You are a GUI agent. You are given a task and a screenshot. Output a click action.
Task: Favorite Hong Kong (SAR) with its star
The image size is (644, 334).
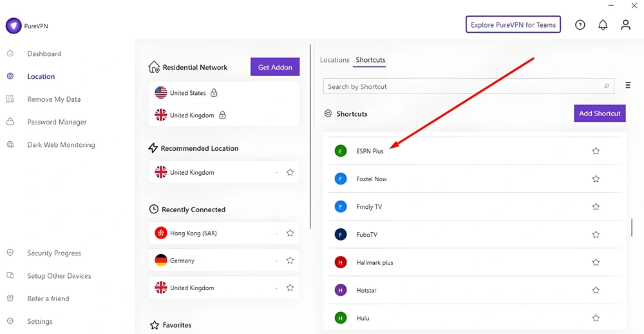tap(290, 233)
